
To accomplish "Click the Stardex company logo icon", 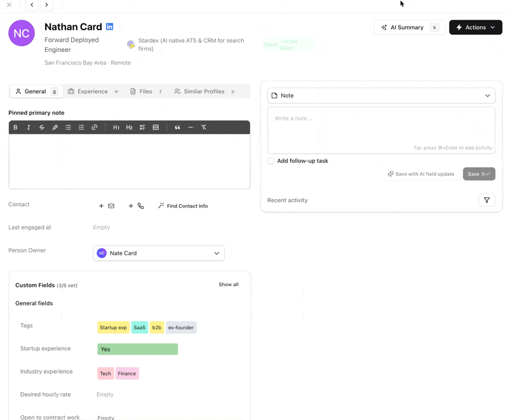I will click(x=131, y=44).
